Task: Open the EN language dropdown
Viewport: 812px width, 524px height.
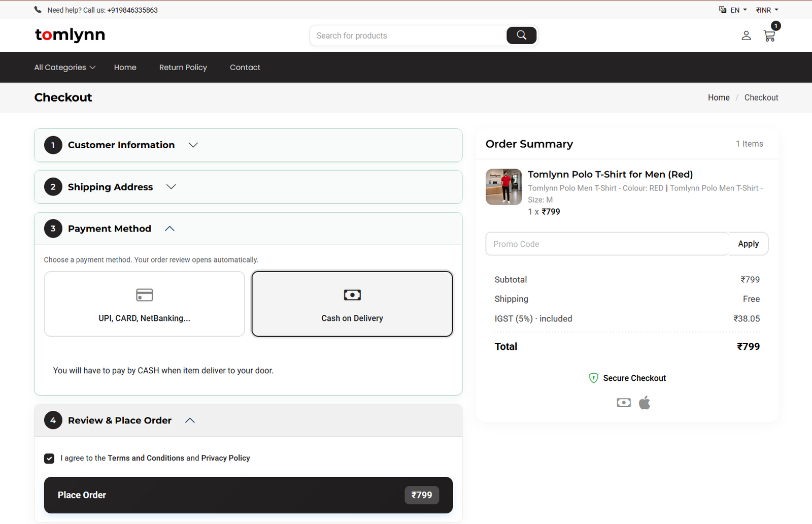Action: pyautogui.click(x=738, y=10)
